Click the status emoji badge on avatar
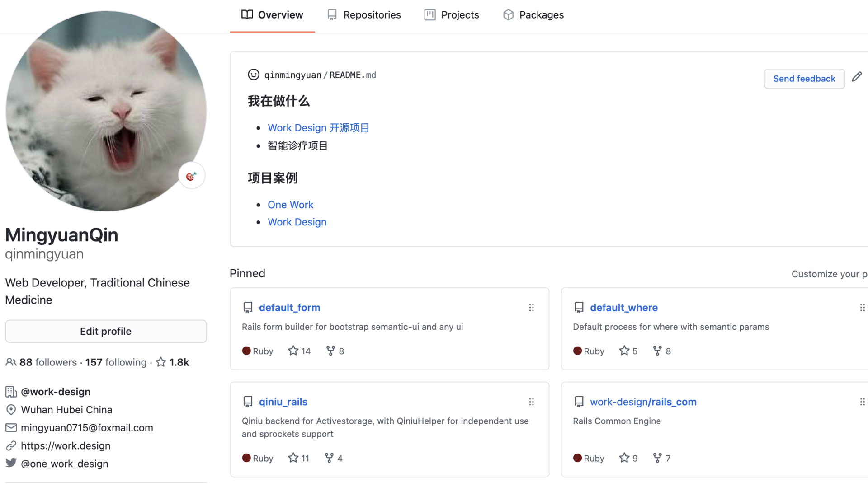 point(192,176)
